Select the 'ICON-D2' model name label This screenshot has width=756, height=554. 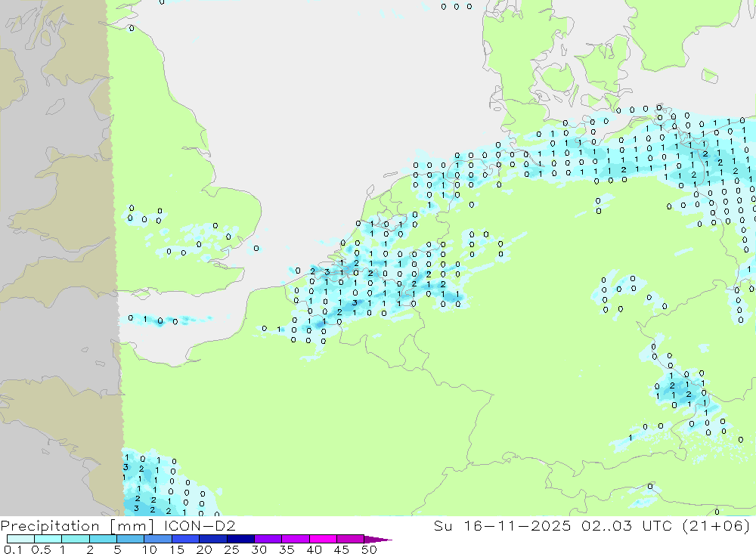(x=200, y=525)
